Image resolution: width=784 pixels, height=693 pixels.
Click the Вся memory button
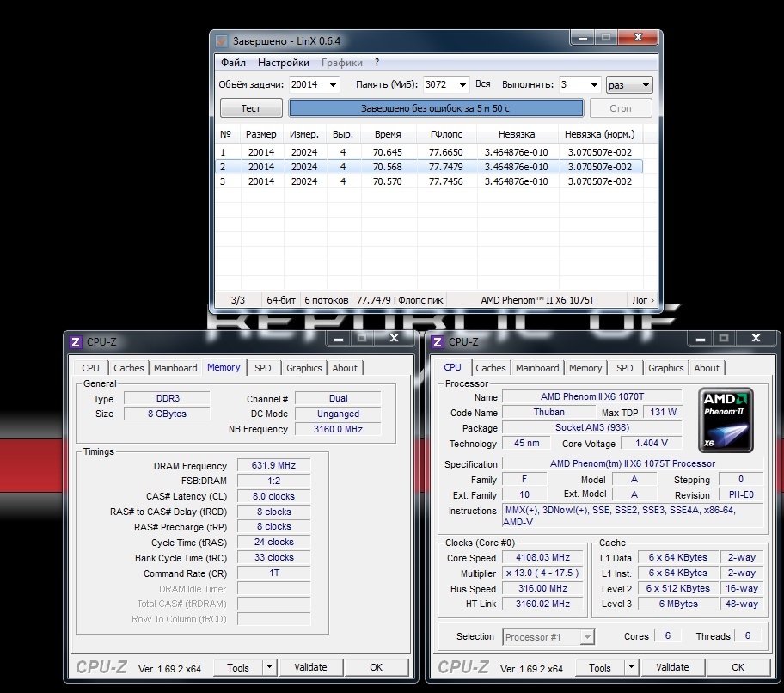482,84
